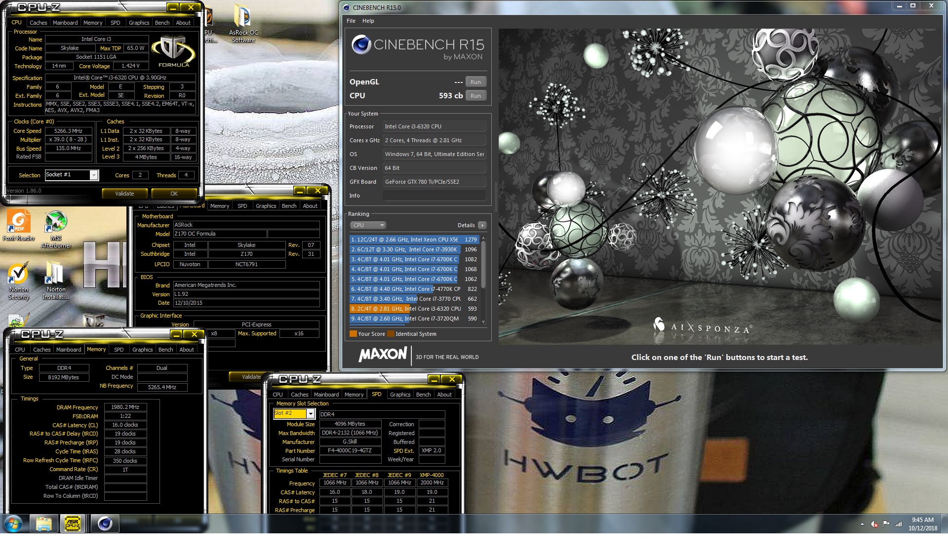
Task: Click the Formula logo in CPU-Z
Action: pos(173,51)
